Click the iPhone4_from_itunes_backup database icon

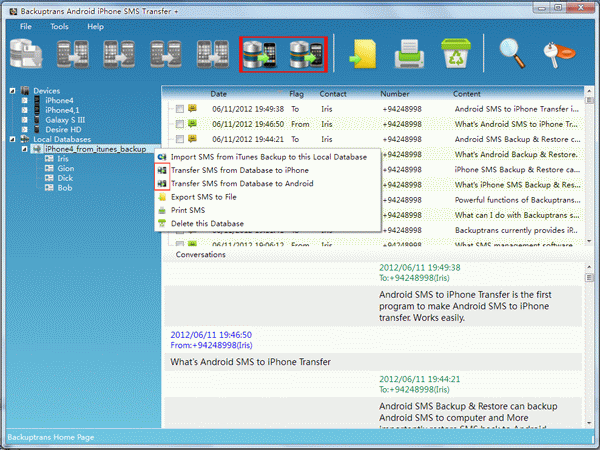pos(37,149)
